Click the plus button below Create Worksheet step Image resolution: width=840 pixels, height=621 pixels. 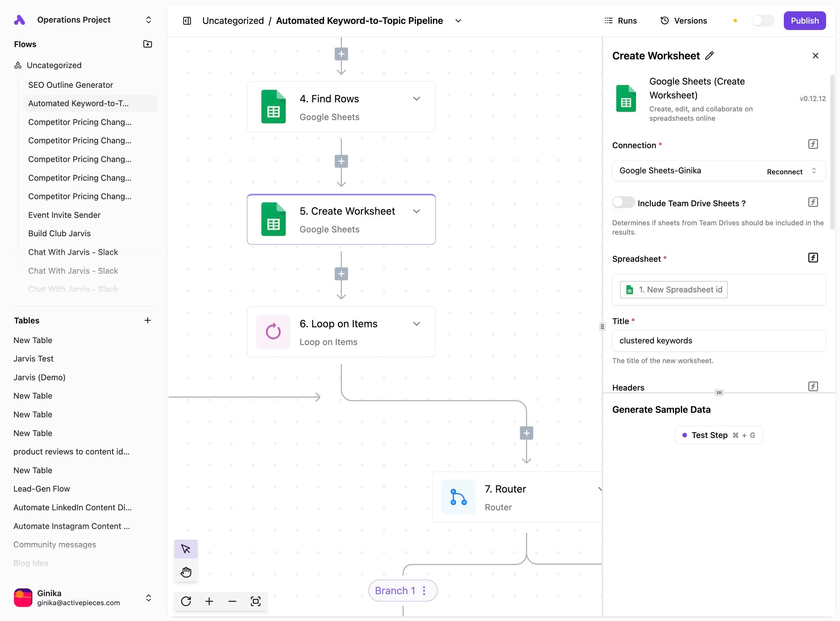coord(341,274)
